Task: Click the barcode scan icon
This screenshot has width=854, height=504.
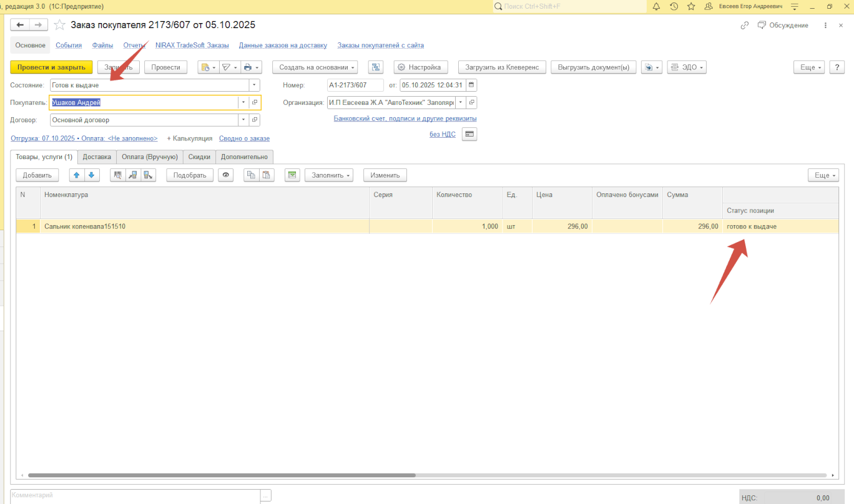Action: click(117, 175)
